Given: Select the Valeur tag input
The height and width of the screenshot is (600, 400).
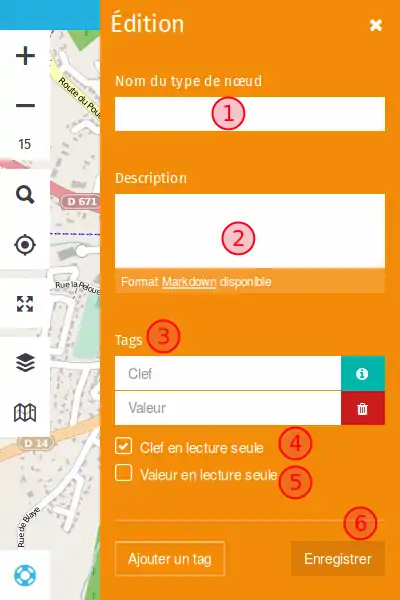Looking at the screenshot, I should click(228, 408).
